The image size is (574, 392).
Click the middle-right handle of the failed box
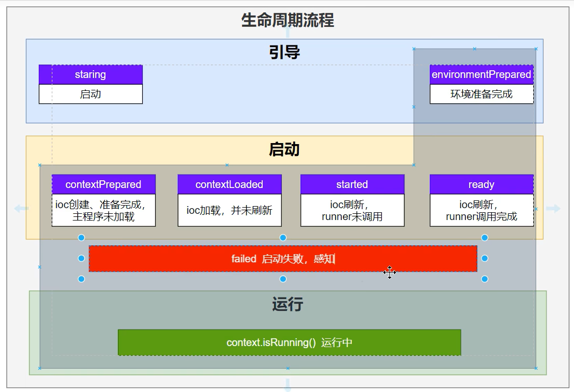click(485, 258)
